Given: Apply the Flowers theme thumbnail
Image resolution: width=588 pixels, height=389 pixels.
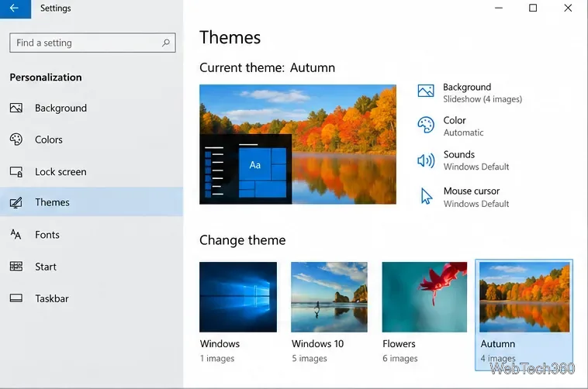Looking at the screenshot, I should 424,297.
